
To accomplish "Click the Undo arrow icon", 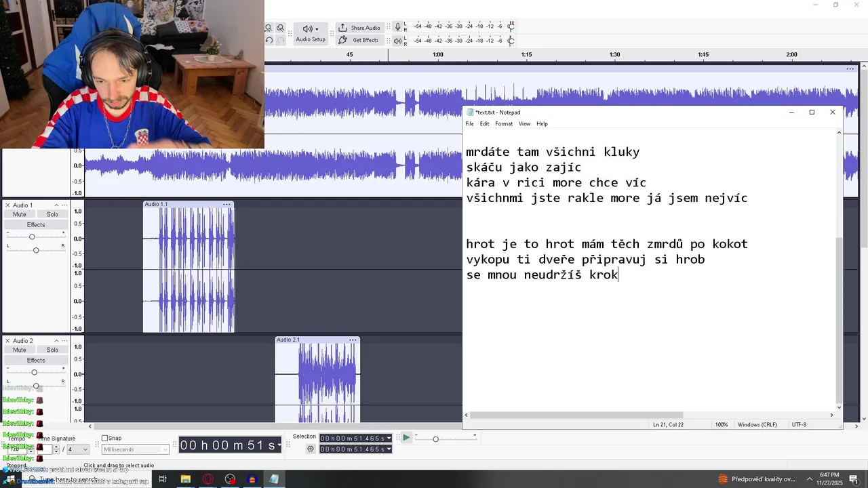I will click(x=269, y=40).
